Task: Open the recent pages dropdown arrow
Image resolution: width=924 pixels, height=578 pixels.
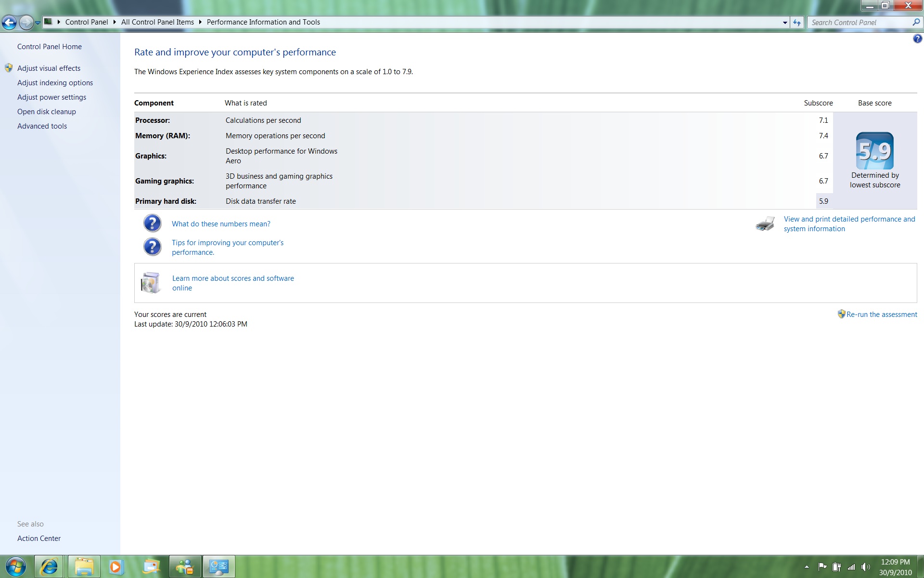Action: tap(38, 23)
